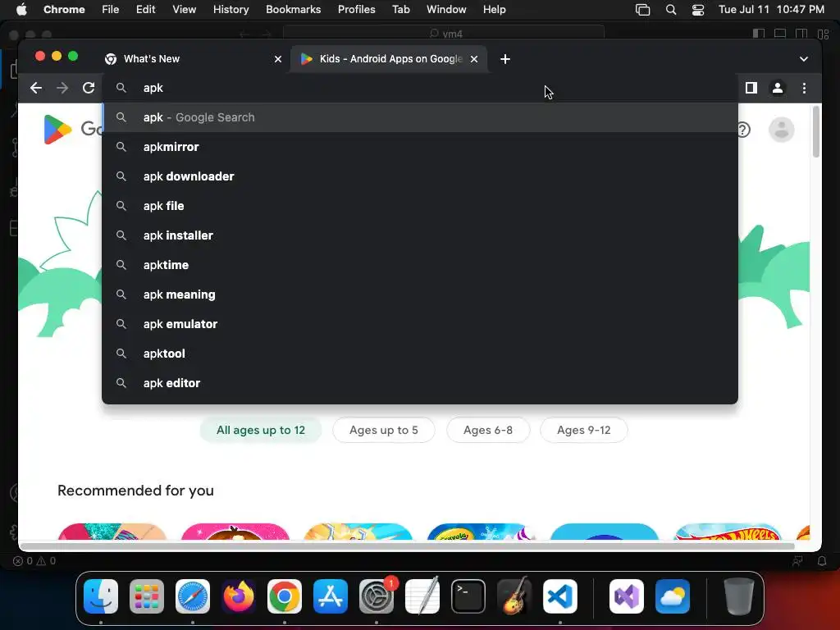Choose apktime suggestion
The width and height of the screenshot is (840, 630).
coord(420,265)
